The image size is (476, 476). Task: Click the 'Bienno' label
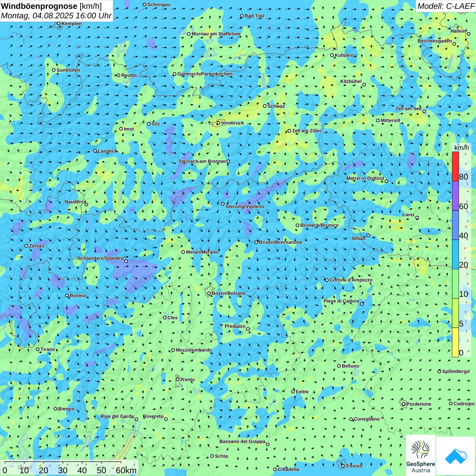[66, 409]
